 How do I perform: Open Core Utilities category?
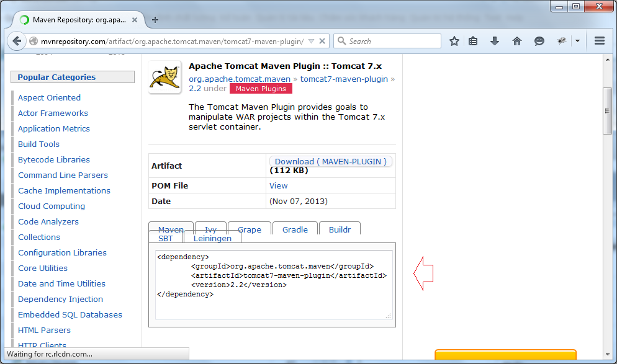tap(42, 268)
